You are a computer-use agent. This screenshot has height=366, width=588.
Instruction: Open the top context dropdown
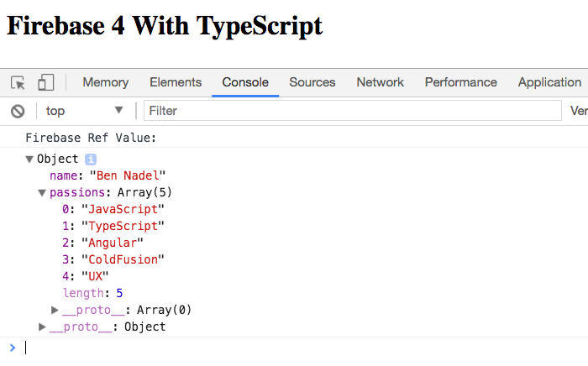coord(84,111)
